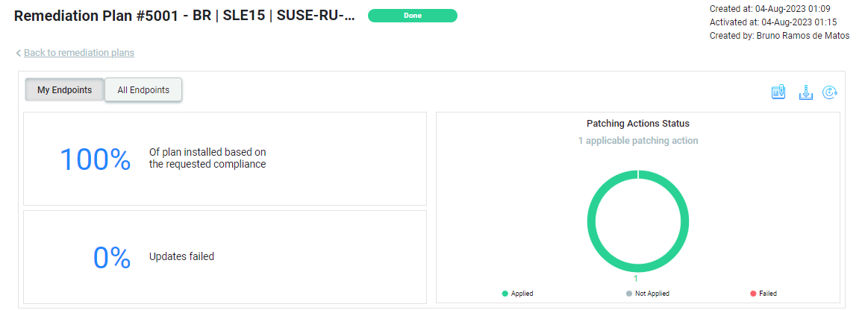Screen dimensions: 868x310
Task: Refresh data using the circular arrow icon
Action: point(829,92)
